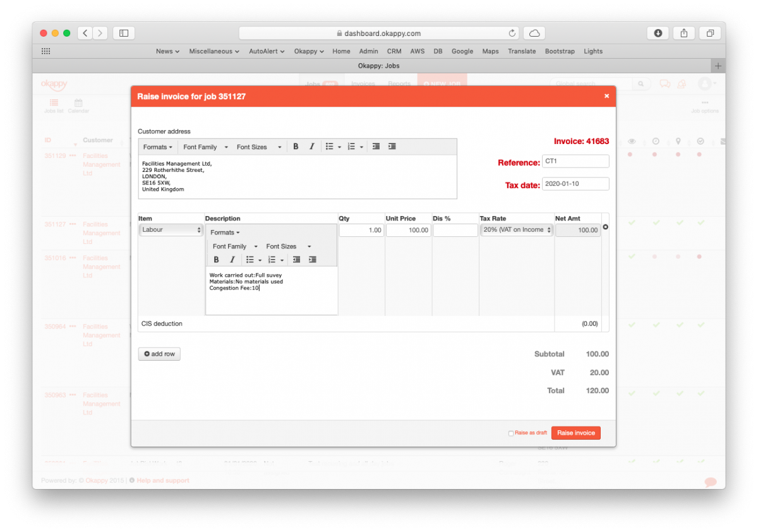Click the Raise invoice button

575,433
